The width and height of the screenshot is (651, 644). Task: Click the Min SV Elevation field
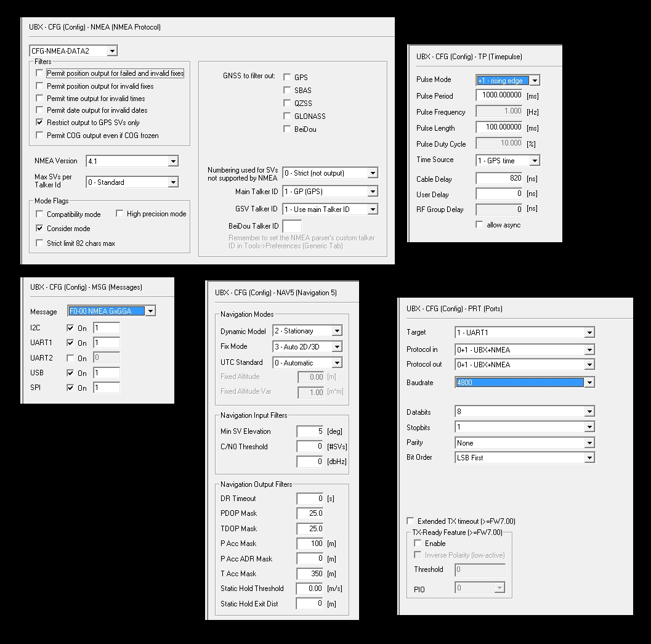309,431
